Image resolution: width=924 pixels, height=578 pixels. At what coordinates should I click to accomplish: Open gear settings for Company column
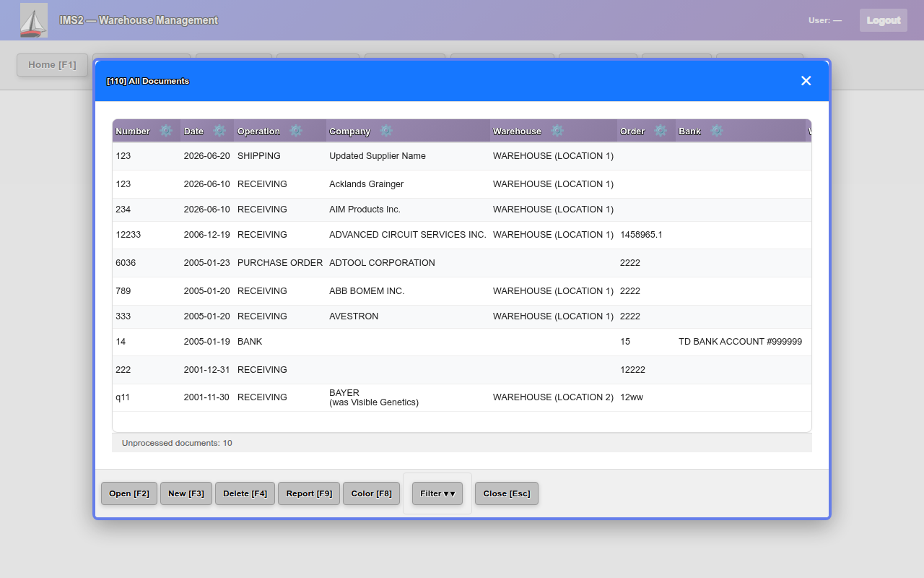coord(386,131)
